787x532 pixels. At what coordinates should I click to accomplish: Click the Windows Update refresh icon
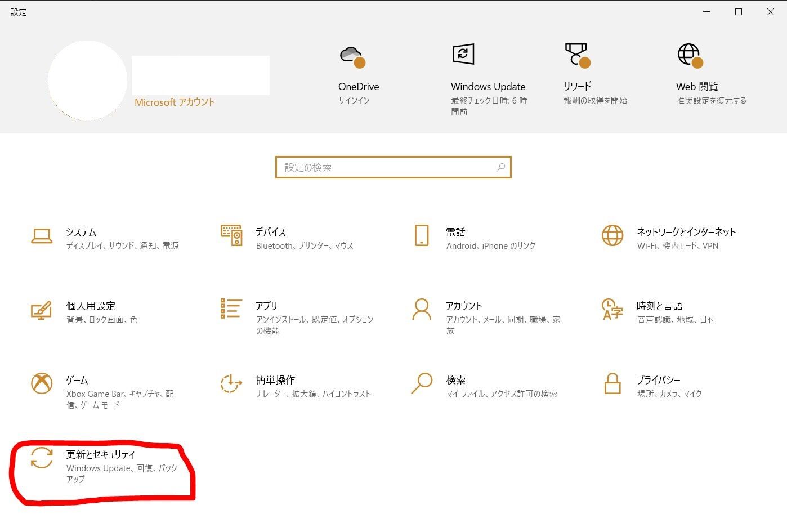463,54
